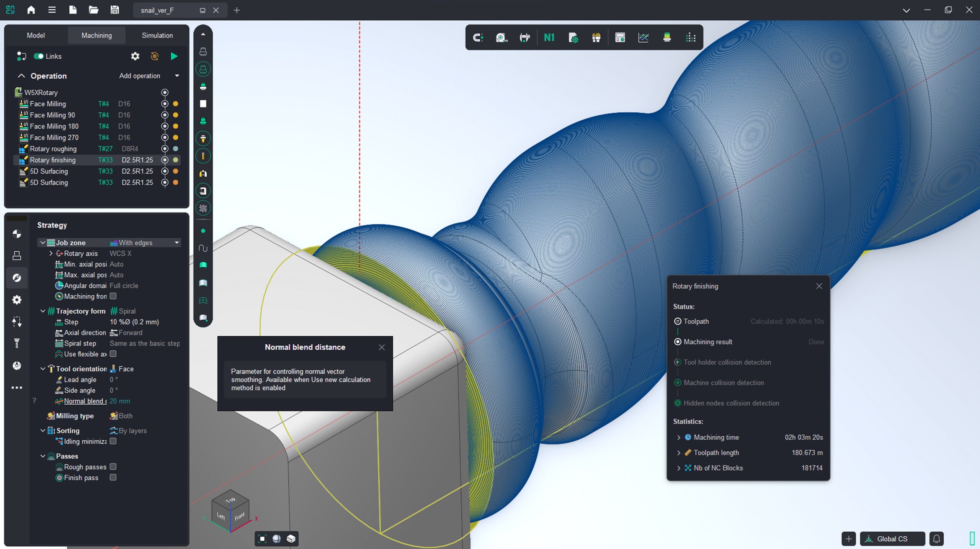The width and height of the screenshot is (980, 549).
Task: Open the machining settings gear icon
Action: tap(135, 56)
